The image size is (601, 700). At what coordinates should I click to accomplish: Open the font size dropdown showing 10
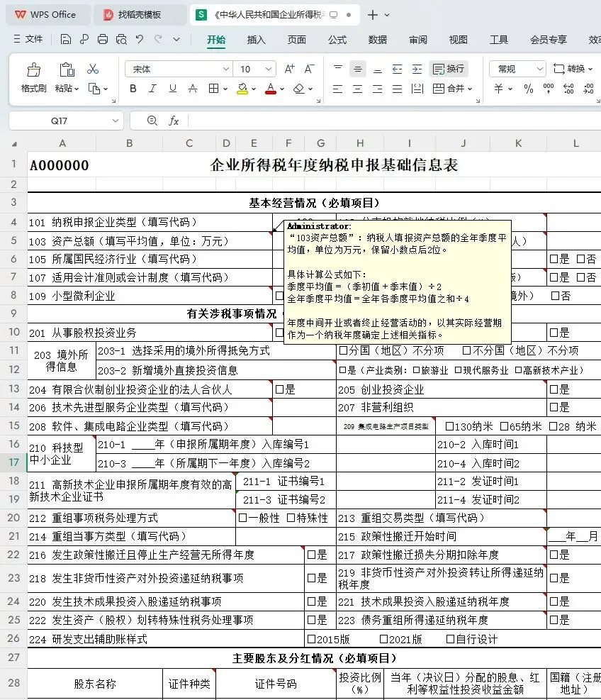[268, 69]
